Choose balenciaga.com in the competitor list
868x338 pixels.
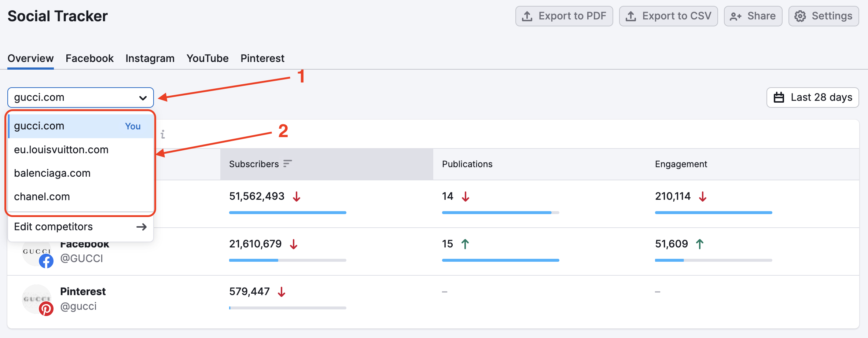click(52, 173)
